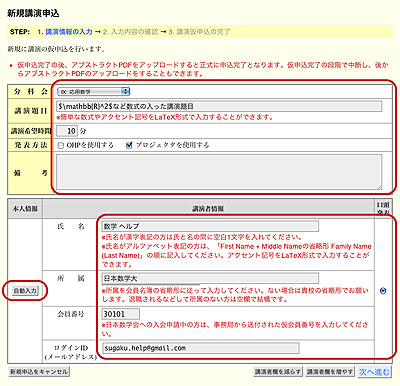The width and height of the screenshot is (400, 386).
Task: Click the 次へ進む button
Action: (374, 372)
